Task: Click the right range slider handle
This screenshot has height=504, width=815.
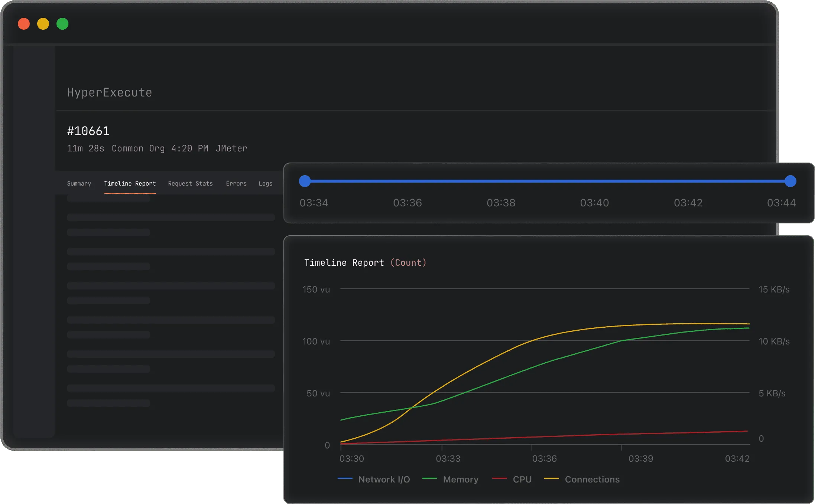Action: 790,181
